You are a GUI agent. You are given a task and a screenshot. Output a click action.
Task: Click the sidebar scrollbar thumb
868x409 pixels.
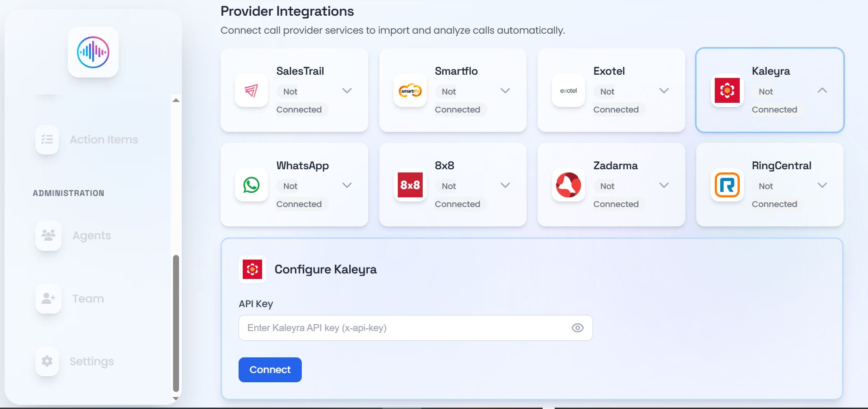(x=176, y=323)
